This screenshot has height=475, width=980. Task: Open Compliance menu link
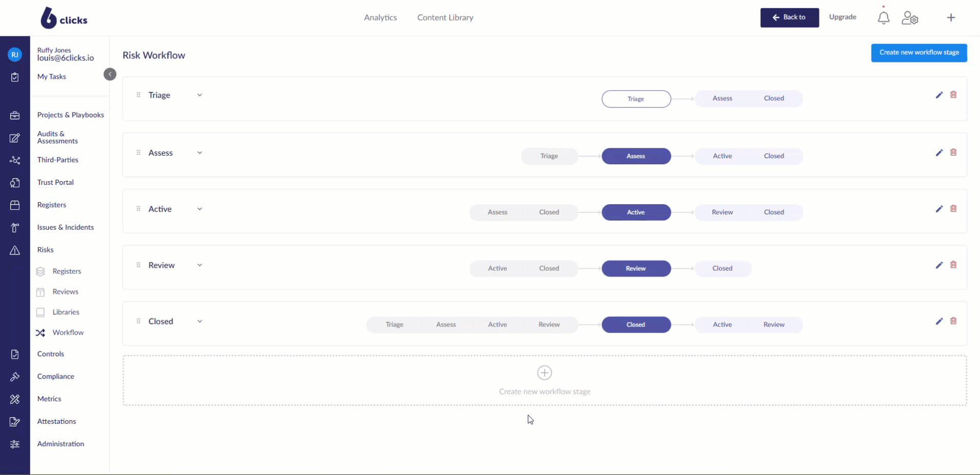[56, 376]
